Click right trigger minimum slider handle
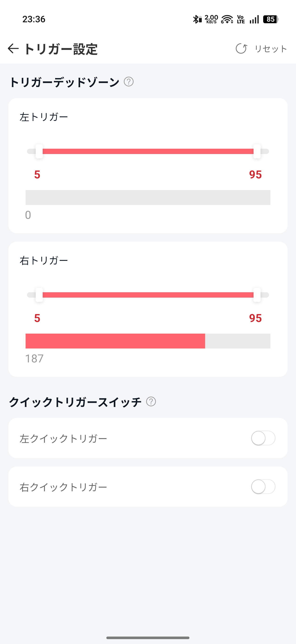The height and width of the screenshot is (644, 296). click(39, 295)
